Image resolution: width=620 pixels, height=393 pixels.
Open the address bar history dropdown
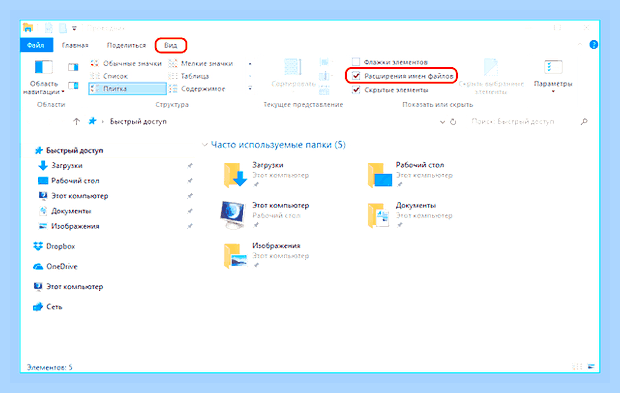[x=442, y=122]
